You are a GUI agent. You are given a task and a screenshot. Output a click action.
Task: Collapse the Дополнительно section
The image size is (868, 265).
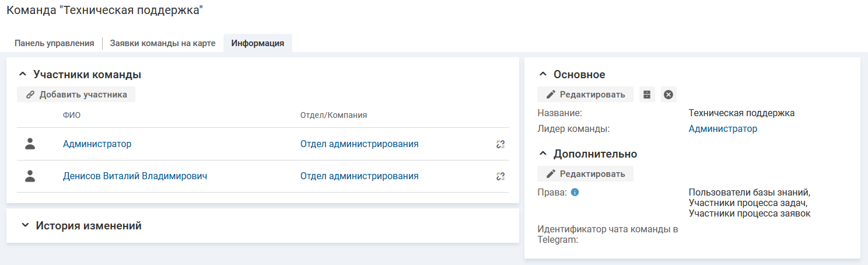(543, 154)
